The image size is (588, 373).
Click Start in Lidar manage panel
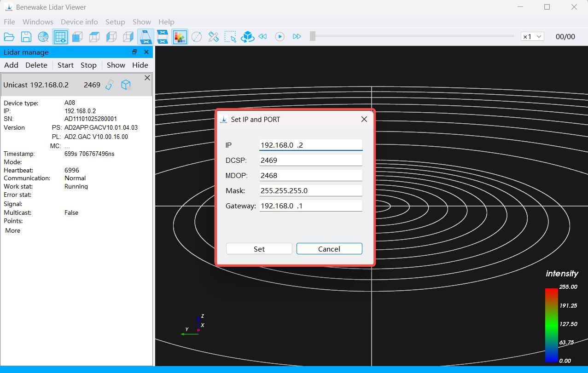pyautogui.click(x=65, y=65)
